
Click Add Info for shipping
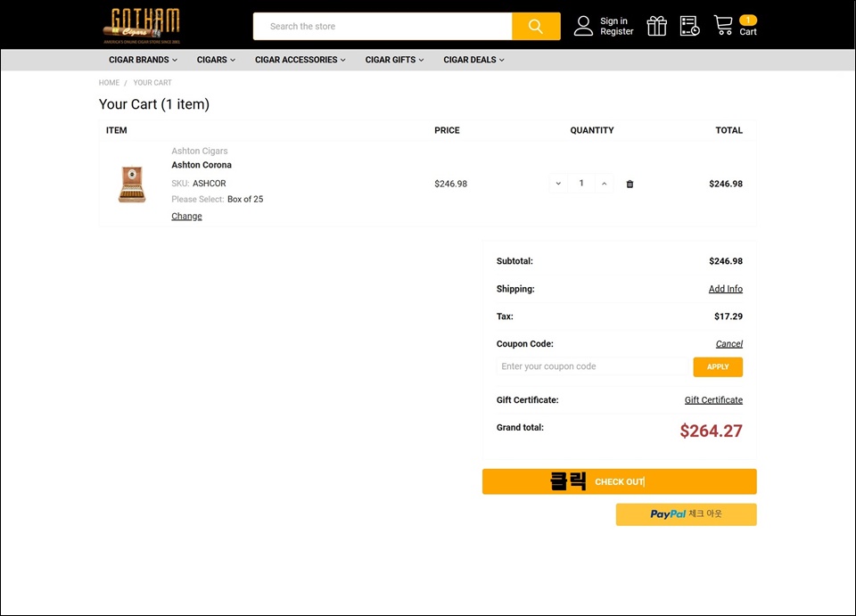click(x=726, y=289)
